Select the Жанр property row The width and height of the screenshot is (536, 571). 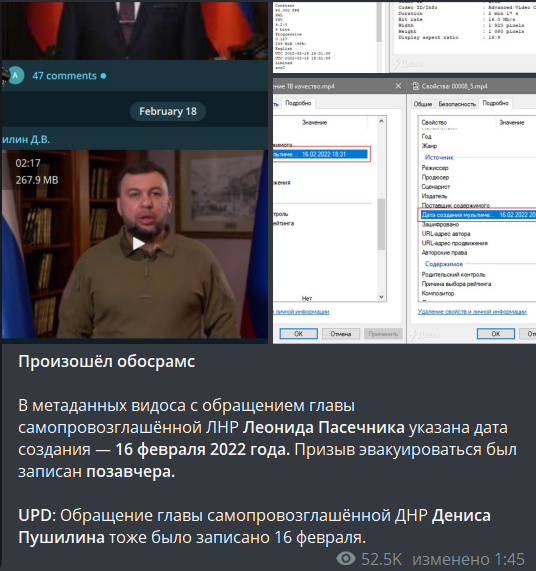429,146
